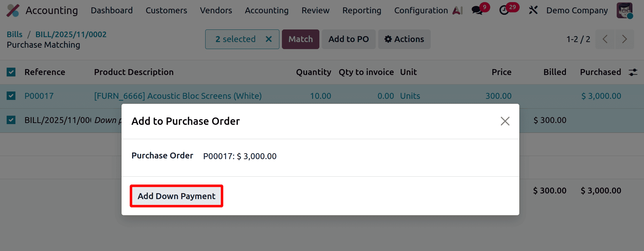644x251 pixels.
Task: Open the Accounting app home icon
Action: (13, 10)
